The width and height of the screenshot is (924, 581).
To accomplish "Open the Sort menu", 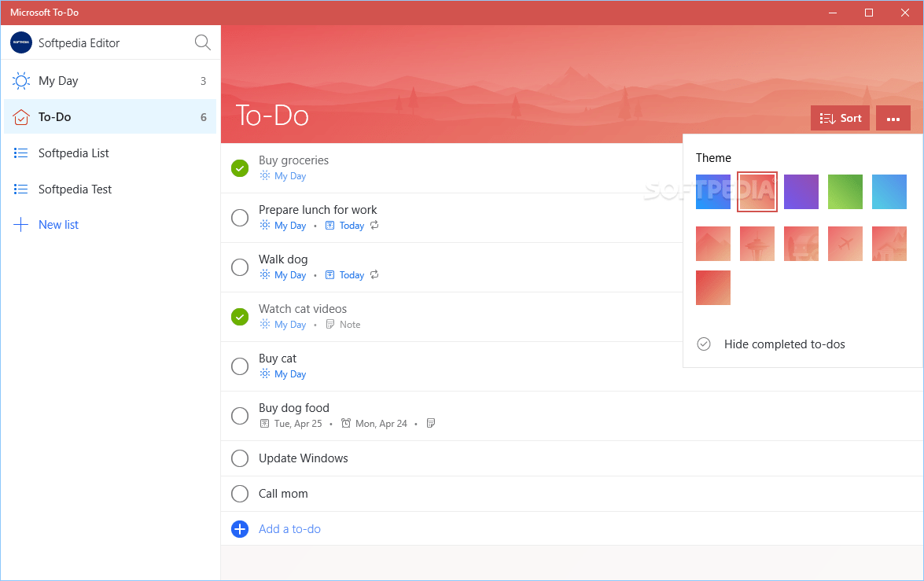I will 841,118.
